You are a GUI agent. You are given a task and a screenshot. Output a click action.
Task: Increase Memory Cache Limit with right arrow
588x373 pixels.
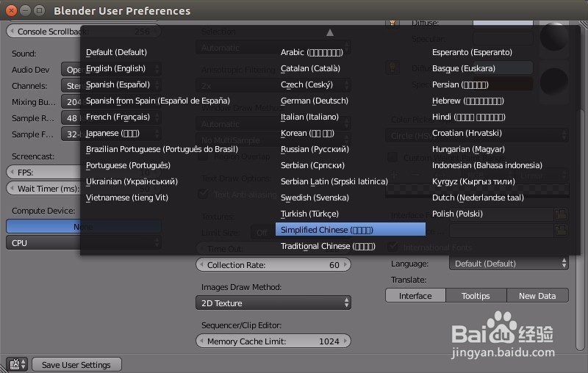(x=345, y=341)
